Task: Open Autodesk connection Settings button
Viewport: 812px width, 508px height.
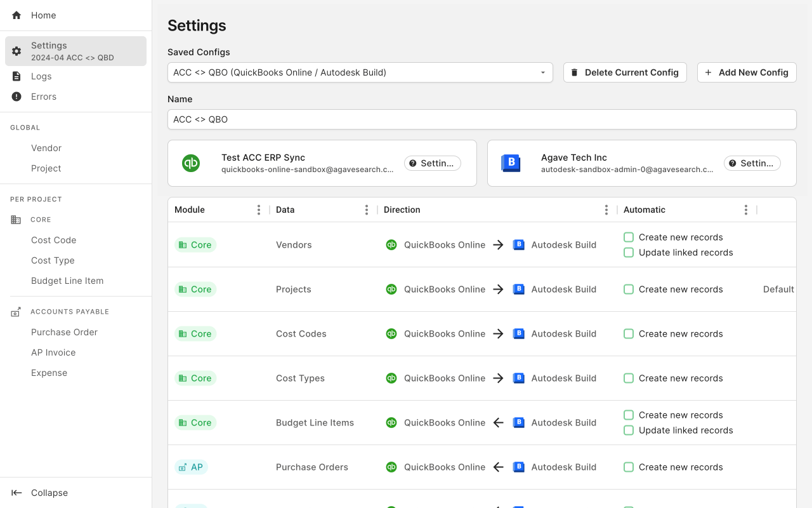Action: click(752, 163)
